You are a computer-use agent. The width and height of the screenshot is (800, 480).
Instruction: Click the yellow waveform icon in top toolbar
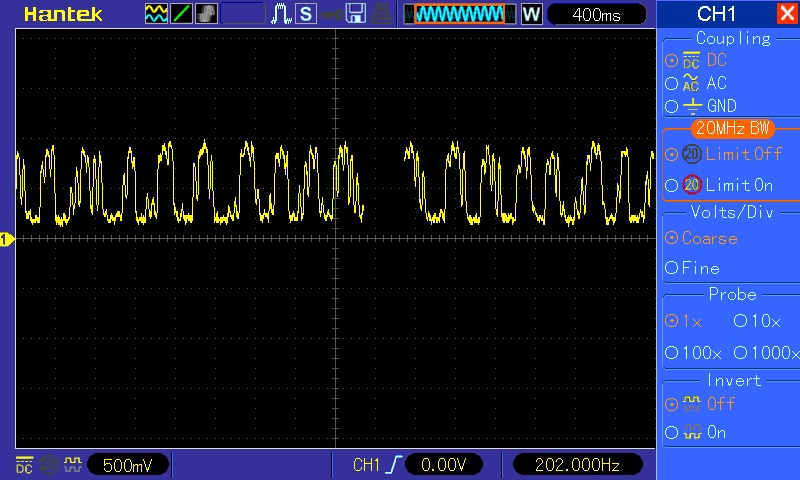click(x=157, y=14)
